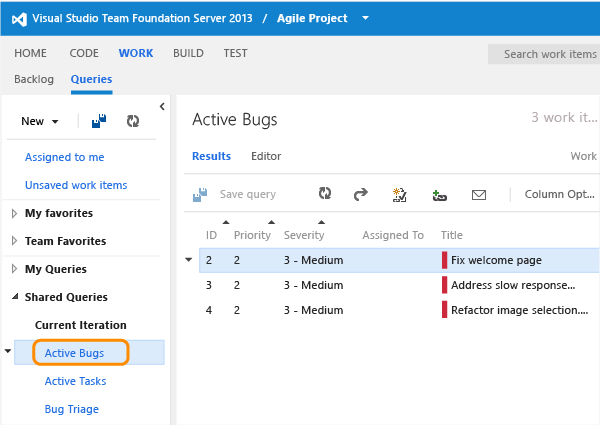Click ID cell 3 in results
Screen dimensions: 600x425
pyautogui.click(x=209, y=285)
